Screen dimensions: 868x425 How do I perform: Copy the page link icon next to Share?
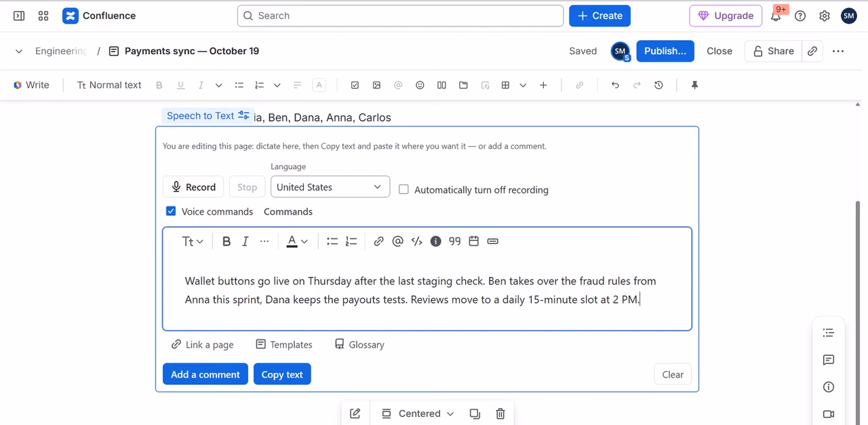pyautogui.click(x=812, y=51)
